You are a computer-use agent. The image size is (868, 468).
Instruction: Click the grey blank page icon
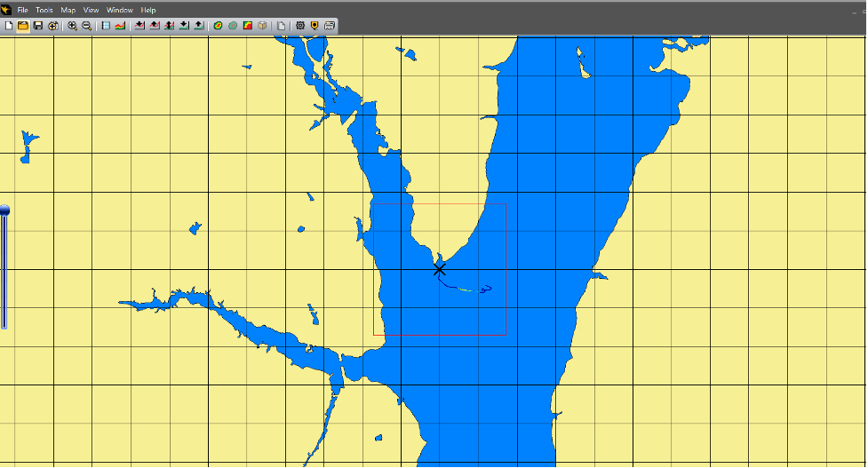(x=282, y=26)
